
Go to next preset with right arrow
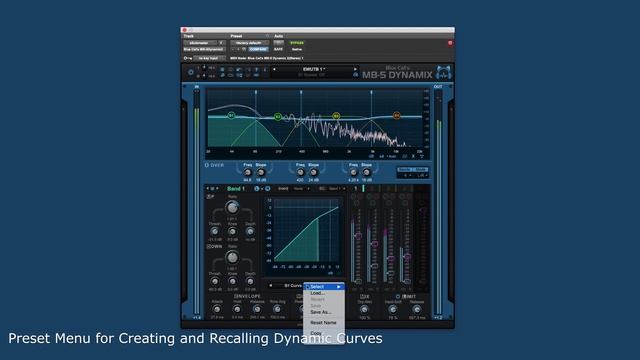pos(355,69)
